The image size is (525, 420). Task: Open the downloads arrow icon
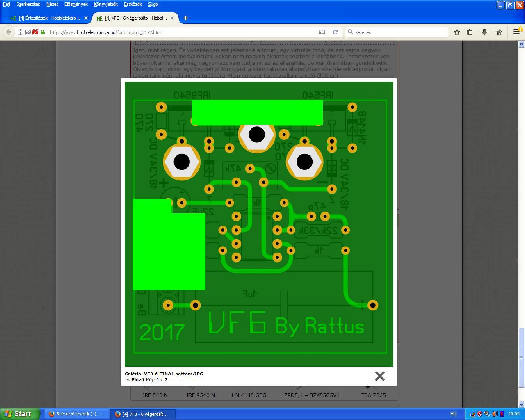[x=484, y=32]
